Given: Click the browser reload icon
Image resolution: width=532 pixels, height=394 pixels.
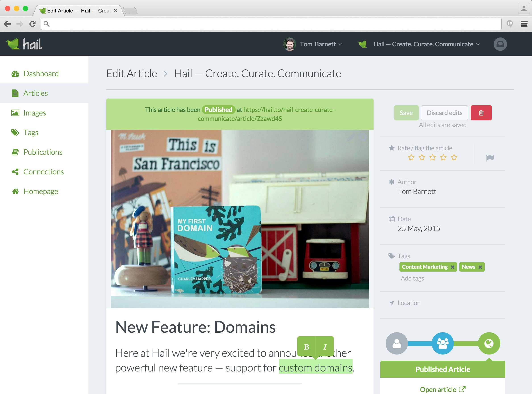Looking at the screenshot, I should point(32,24).
